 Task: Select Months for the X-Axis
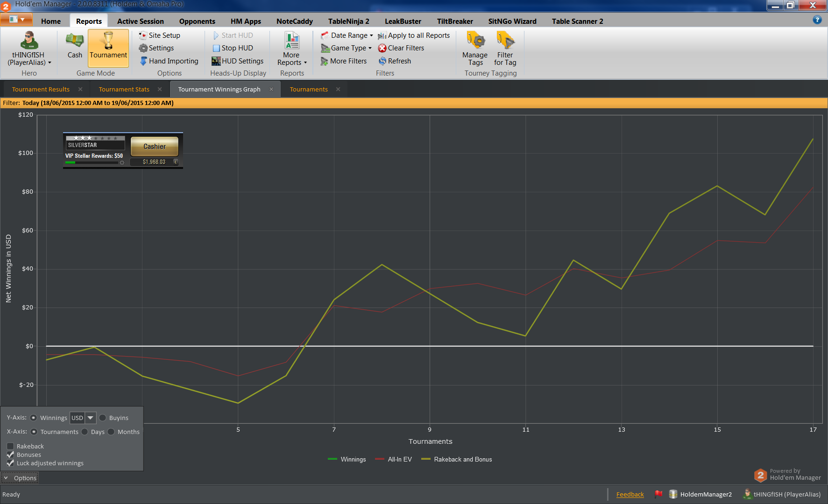[111, 432]
